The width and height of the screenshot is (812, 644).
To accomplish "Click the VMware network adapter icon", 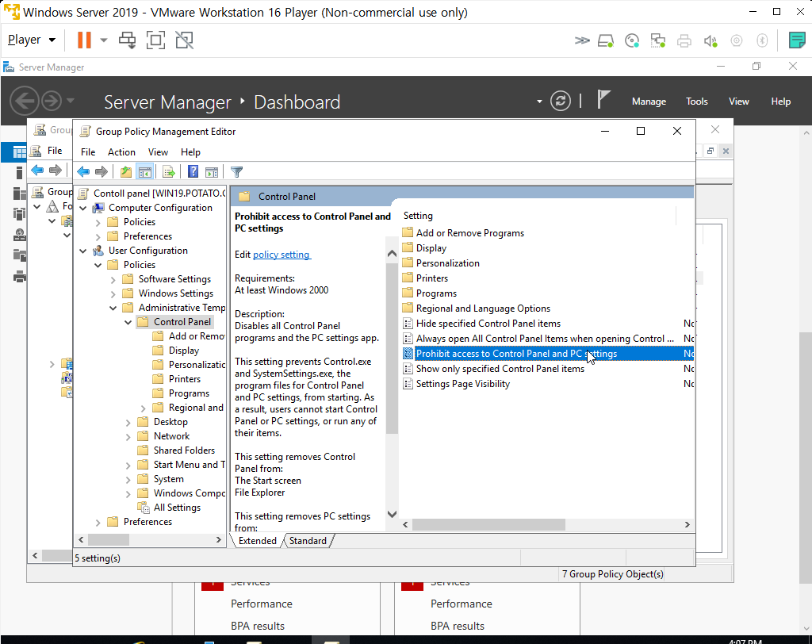I will tap(657, 40).
